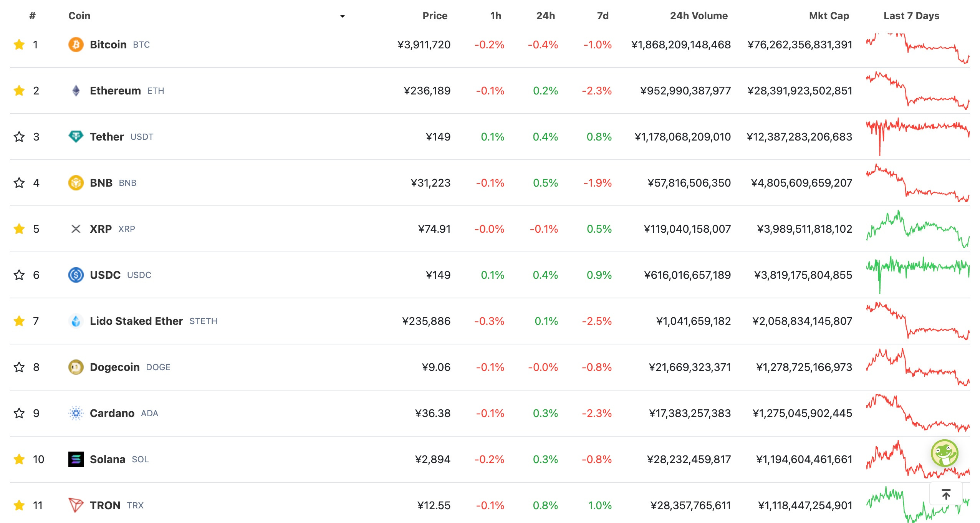The image size is (980, 523).
Task: Sort by 1h change column
Action: (x=496, y=16)
